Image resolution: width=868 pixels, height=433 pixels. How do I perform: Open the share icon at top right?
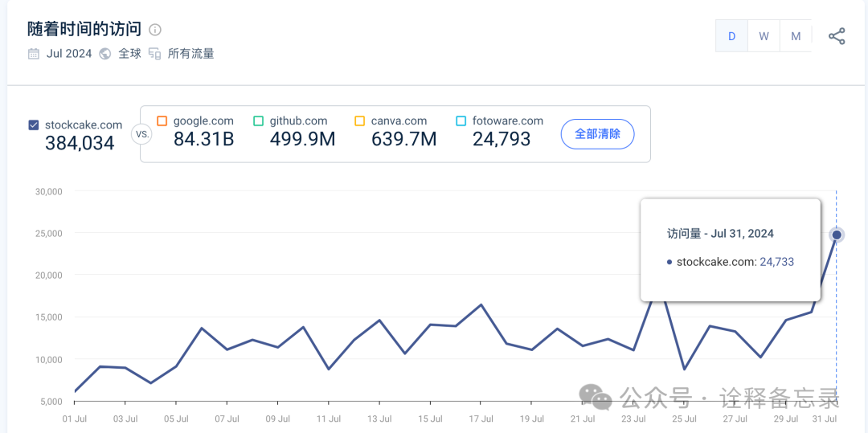pyautogui.click(x=837, y=36)
